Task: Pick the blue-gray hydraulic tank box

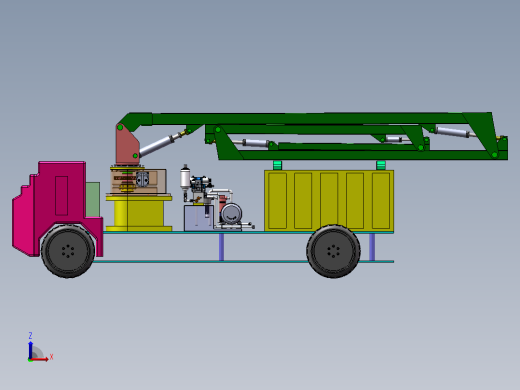Action: pos(199,218)
